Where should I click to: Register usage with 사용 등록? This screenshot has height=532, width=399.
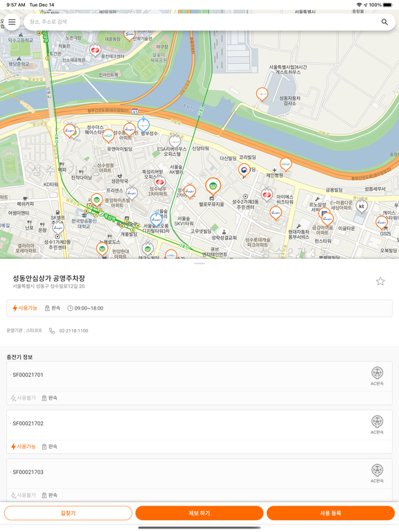[331, 513]
